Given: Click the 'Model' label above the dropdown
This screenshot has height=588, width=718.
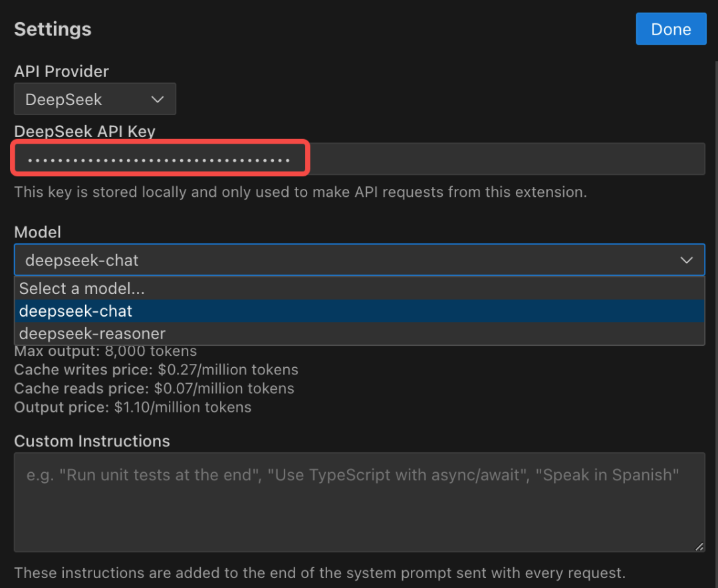Looking at the screenshot, I should [37, 232].
